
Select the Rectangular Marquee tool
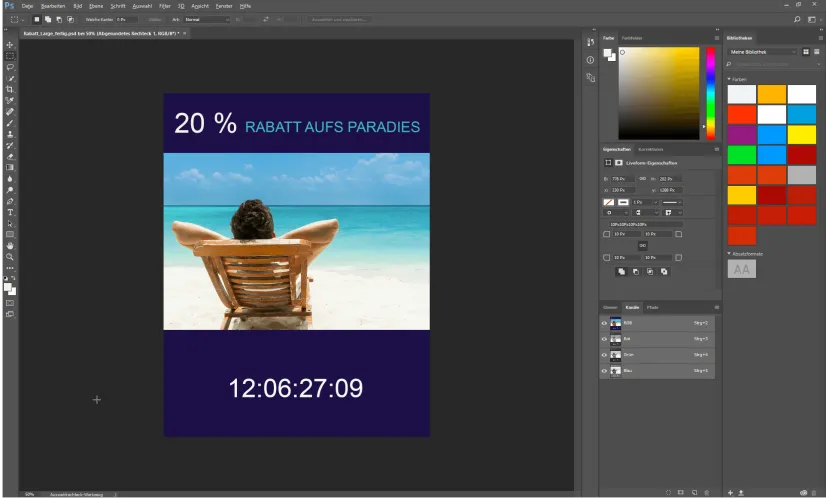tap(9, 56)
